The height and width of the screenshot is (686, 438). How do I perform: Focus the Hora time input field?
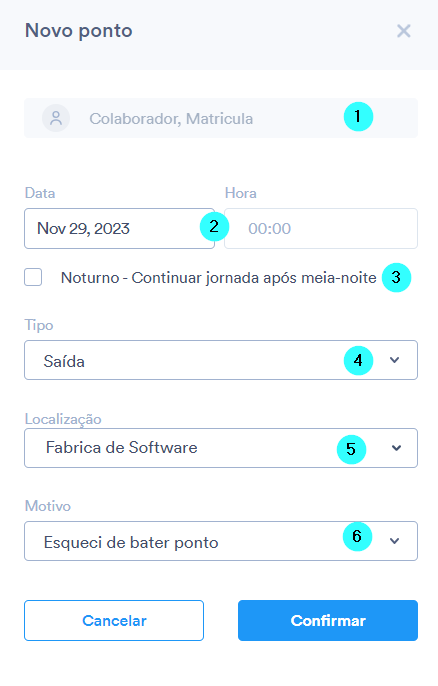321,228
